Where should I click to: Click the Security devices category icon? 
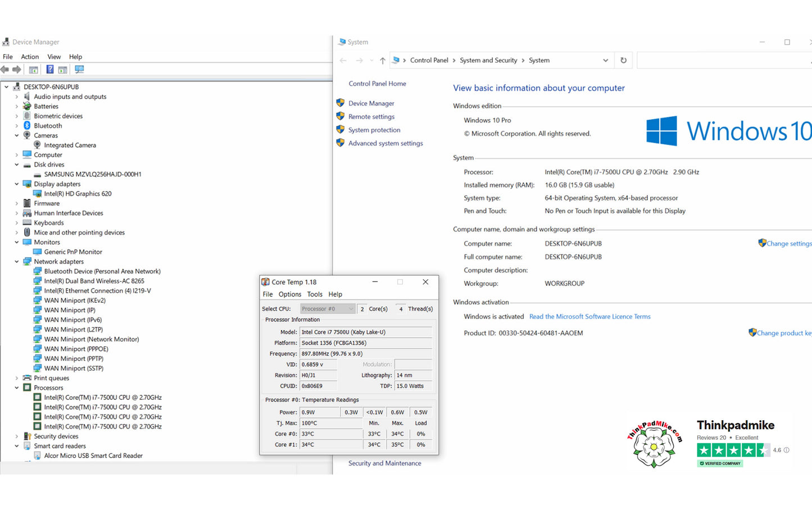click(27, 436)
